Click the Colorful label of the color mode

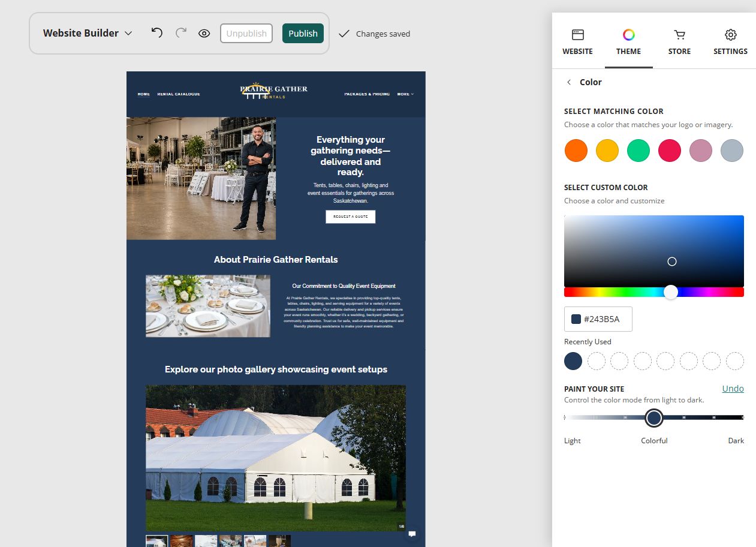(654, 441)
